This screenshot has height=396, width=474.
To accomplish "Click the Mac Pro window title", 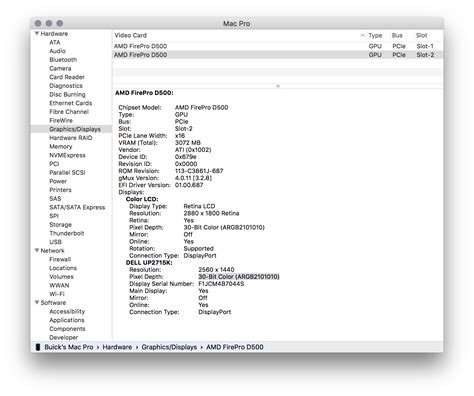I will click(x=236, y=23).
